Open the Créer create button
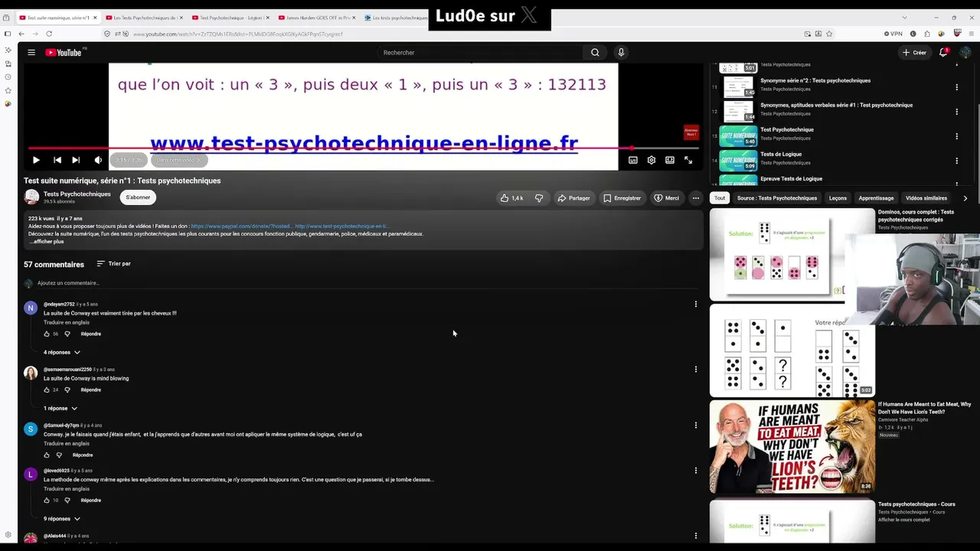 coord(913,52)
